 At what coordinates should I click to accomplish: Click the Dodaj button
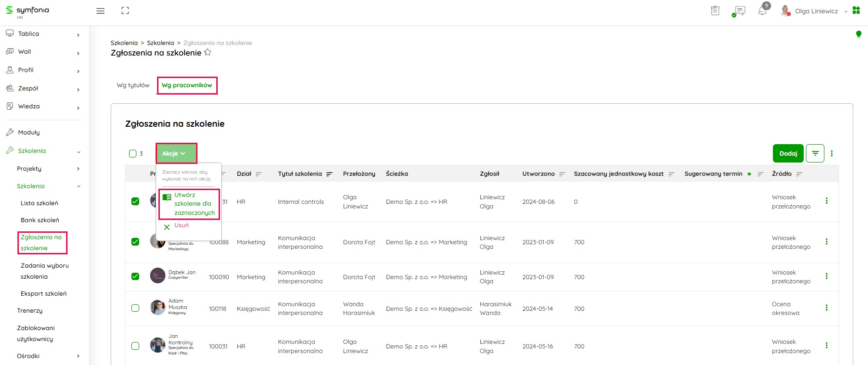788,153
